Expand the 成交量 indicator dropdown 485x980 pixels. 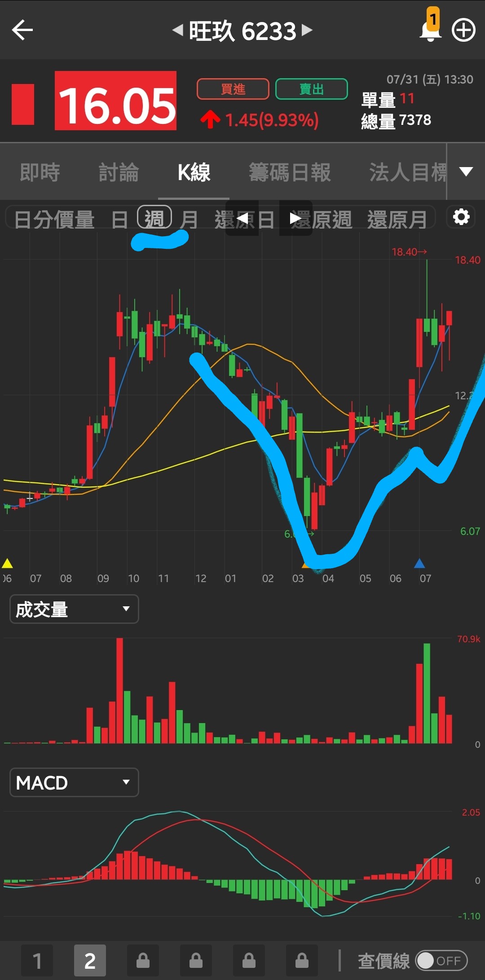(74, 609)
